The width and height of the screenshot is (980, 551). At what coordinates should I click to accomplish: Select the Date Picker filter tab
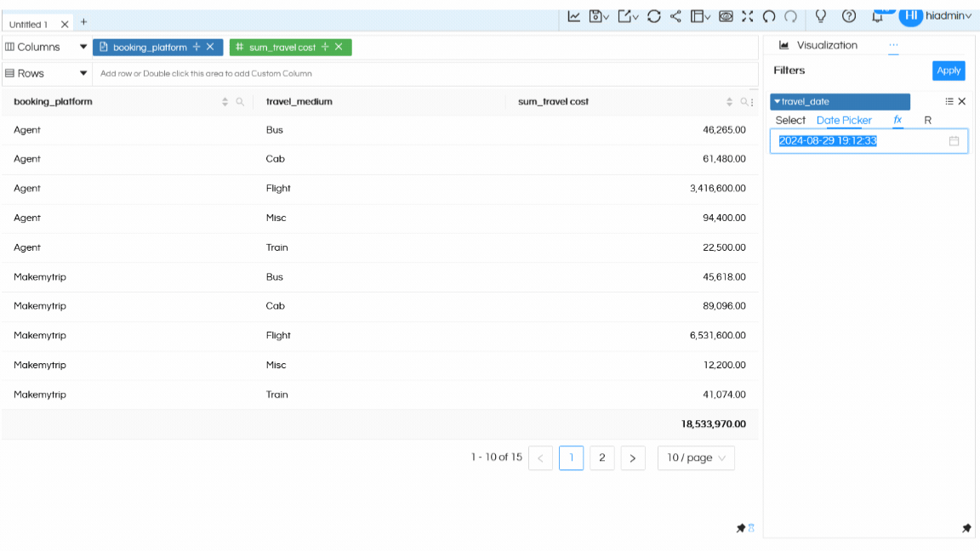click(844, 121)
